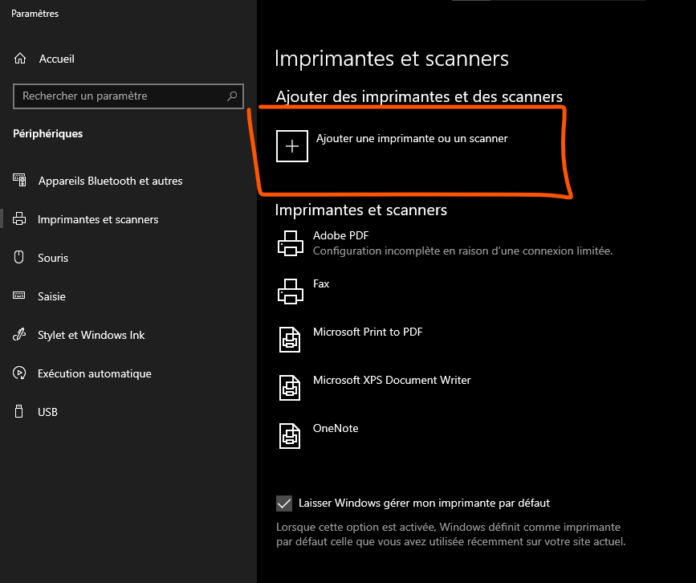Click the Fax printer icon
The height and width of the screenshot is (583, 696).
[x=290, y=291]
